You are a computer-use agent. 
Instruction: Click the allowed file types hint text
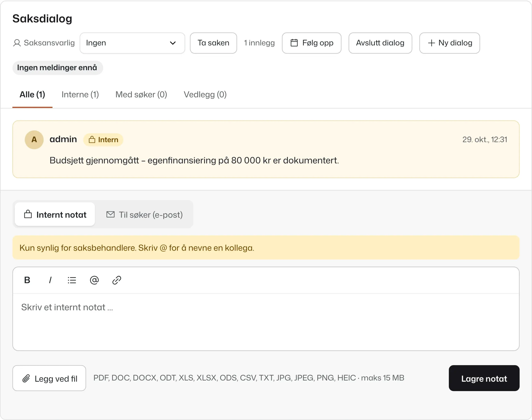click(x=249, y=378)
